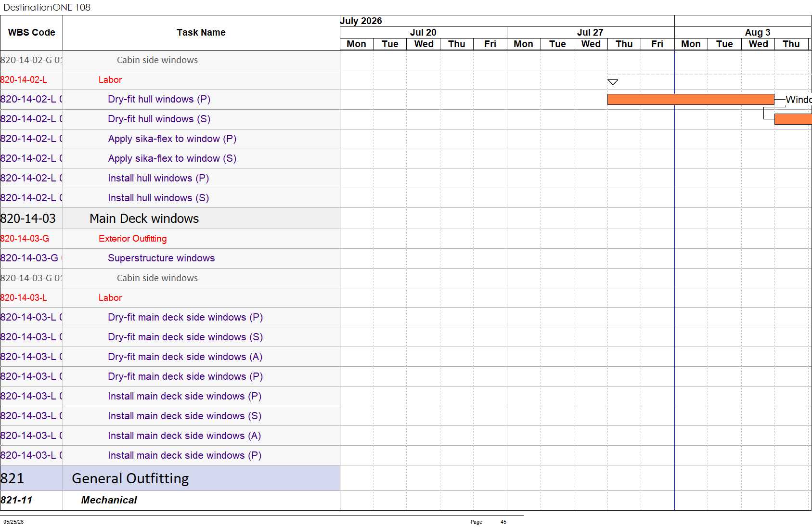Select the task 'Apply sika-flex to window (S)'

click(x=172, y=159)
